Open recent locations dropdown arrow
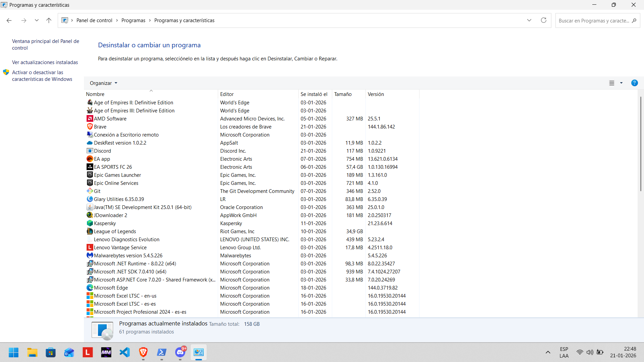644x362 pixels. click(37, 20)
